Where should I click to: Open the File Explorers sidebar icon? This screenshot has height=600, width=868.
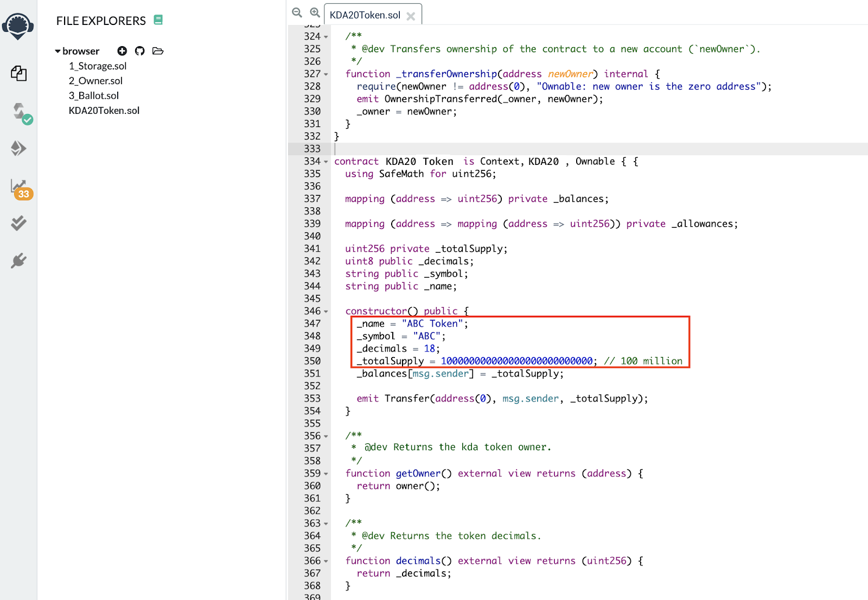[x=19, y=73]
